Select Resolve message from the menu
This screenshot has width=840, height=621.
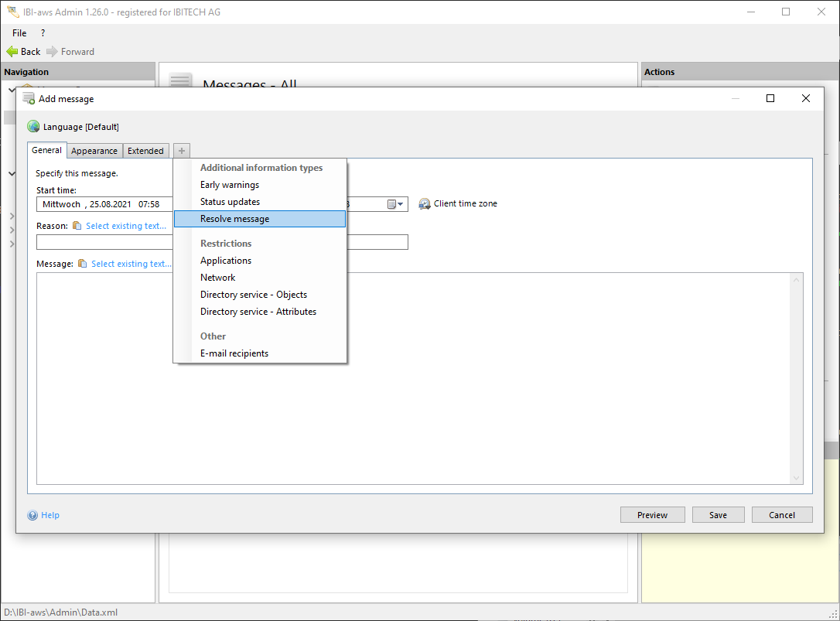tap(234, 219)
